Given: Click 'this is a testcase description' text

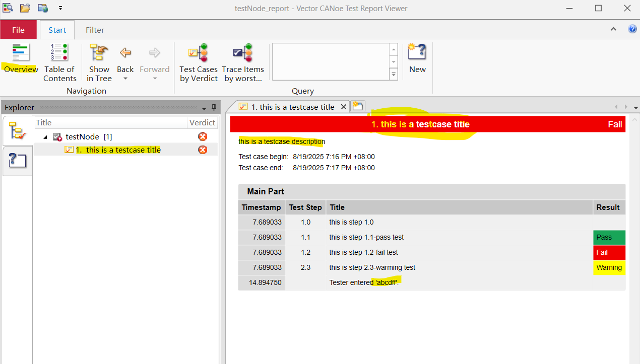Looking at the screenshot, I should point(282,141).
